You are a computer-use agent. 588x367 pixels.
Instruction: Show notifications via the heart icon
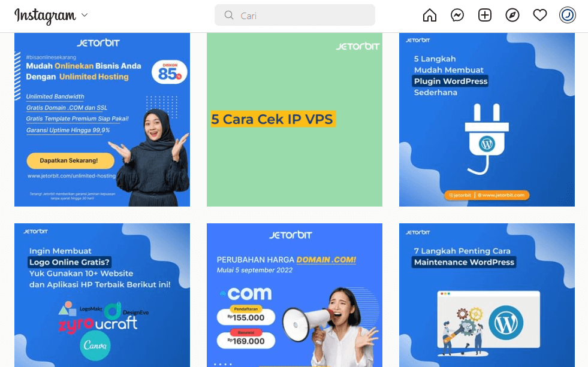pyautogui.click(x=540, y=16)
